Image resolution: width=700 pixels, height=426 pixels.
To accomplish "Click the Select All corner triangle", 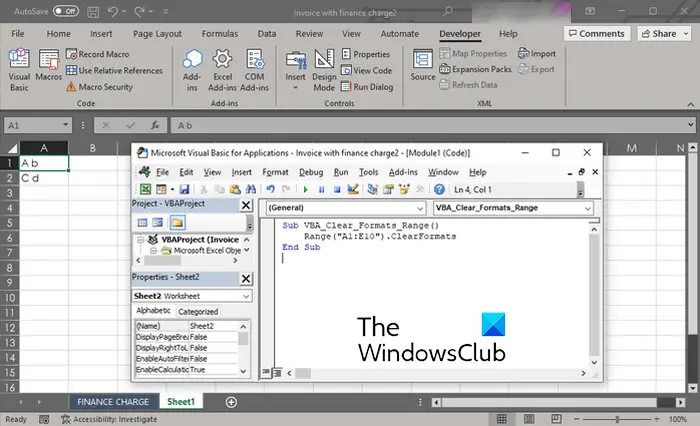I will [11, 148].
